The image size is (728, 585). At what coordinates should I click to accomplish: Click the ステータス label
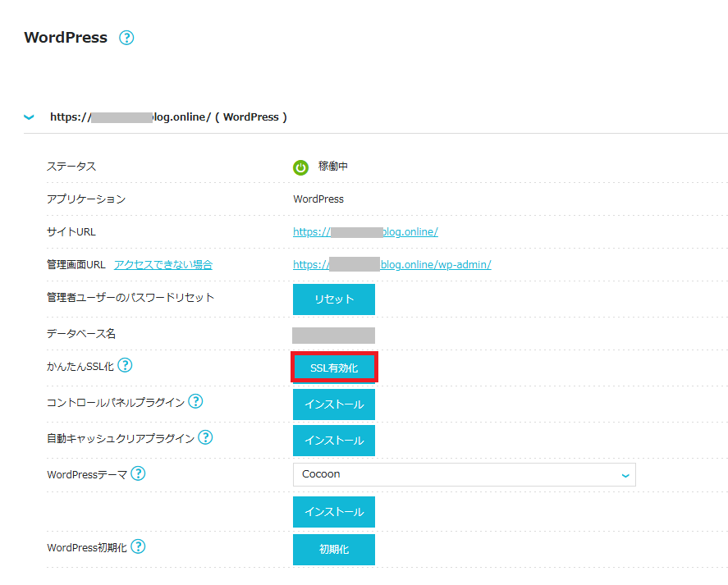(x=71, y=167)
